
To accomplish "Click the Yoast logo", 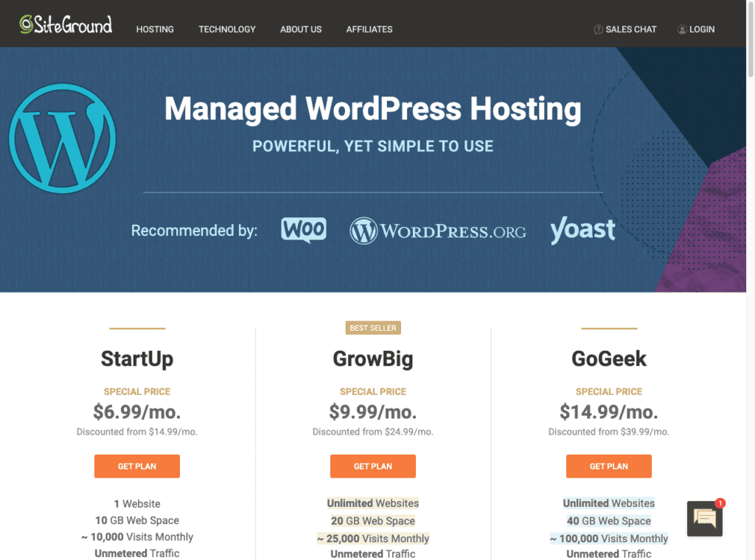I will 582,230.
